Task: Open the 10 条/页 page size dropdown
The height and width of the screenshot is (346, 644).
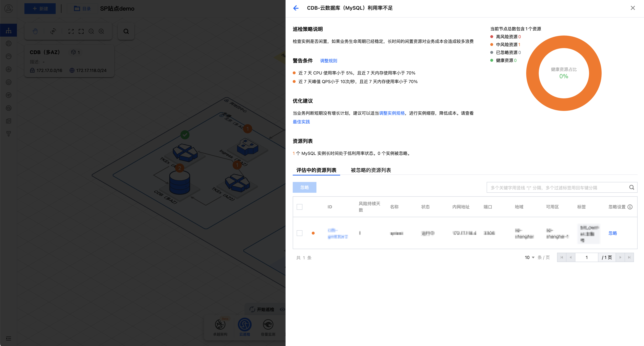Action: 529,257
